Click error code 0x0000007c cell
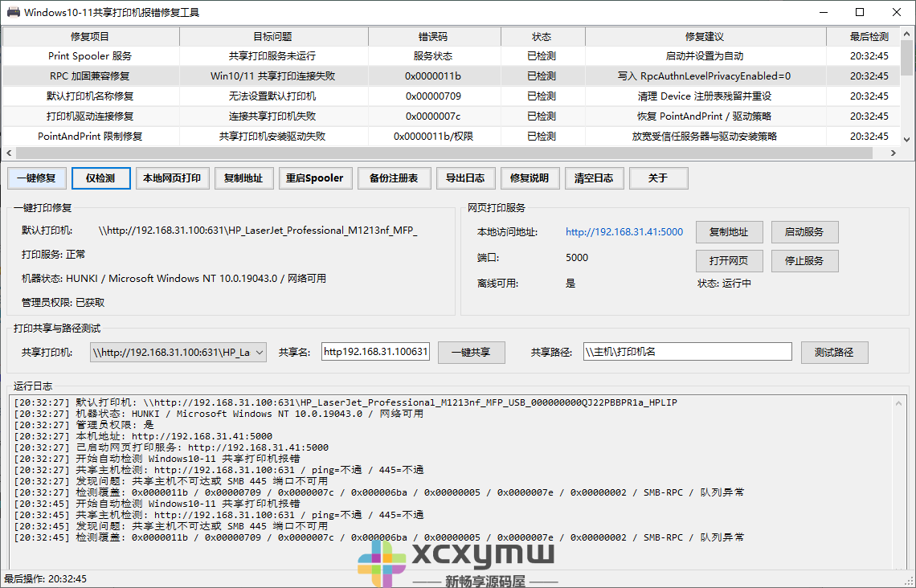916x588 pixels. click(x=433, y=116)
